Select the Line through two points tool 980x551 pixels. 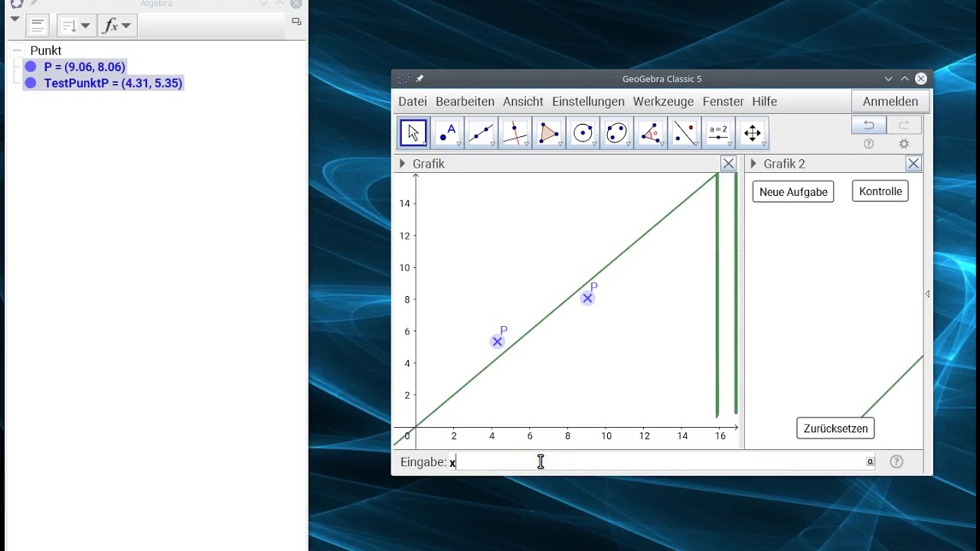(481, 133)
